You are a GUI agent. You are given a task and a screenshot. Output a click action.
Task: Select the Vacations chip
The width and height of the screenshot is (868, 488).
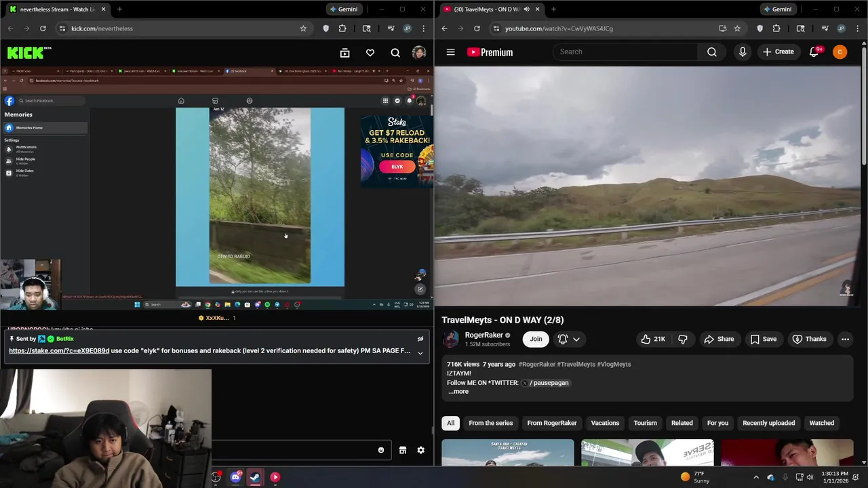click(605, 423)
